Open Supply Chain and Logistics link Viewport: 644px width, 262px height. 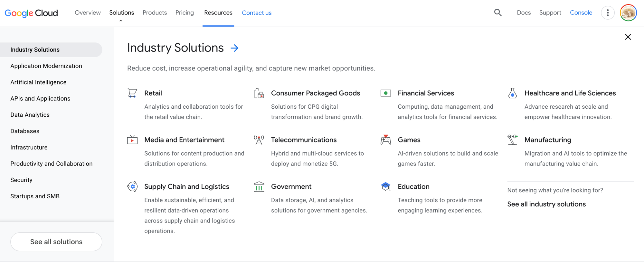tap(187, 186)
